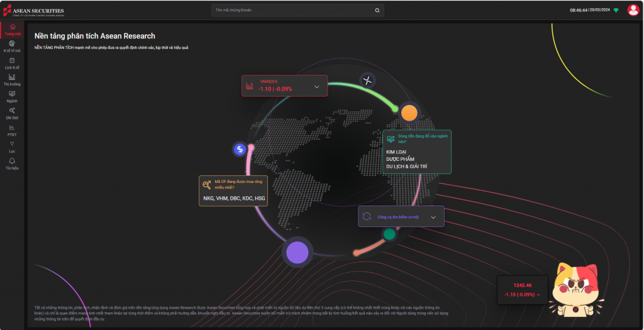Click the green Wi-Fi connection status icon
The height and width of the screenshot is (330, 644).
[616, 10]
